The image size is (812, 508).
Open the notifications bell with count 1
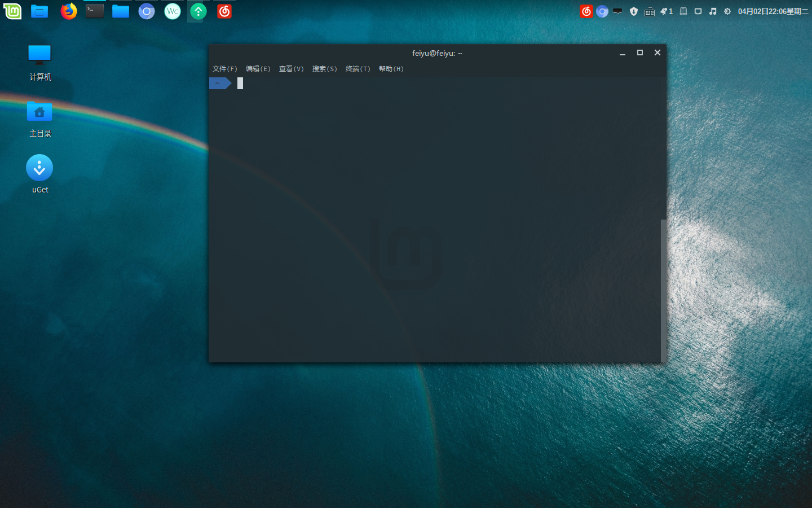point(667,11)
